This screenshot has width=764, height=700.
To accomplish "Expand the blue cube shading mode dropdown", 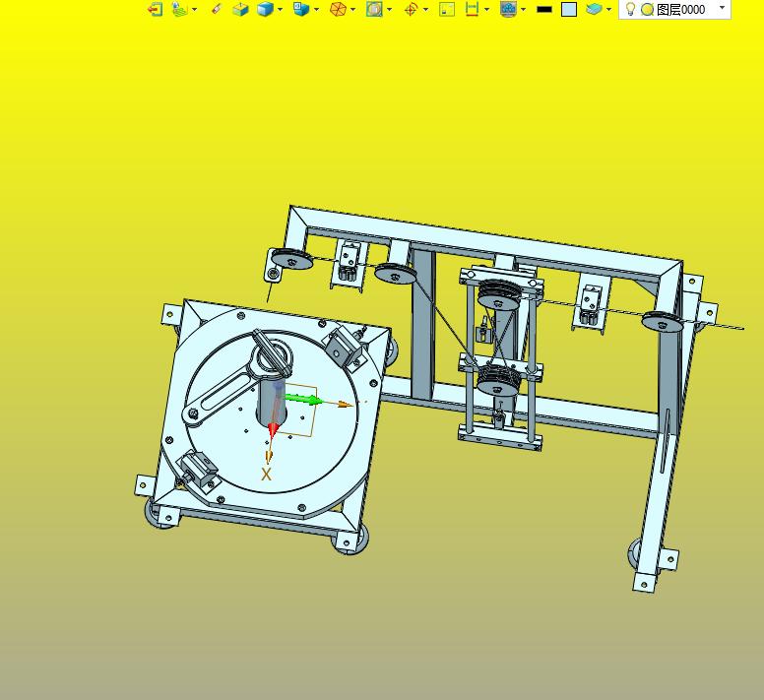I will tap(280, 9).
